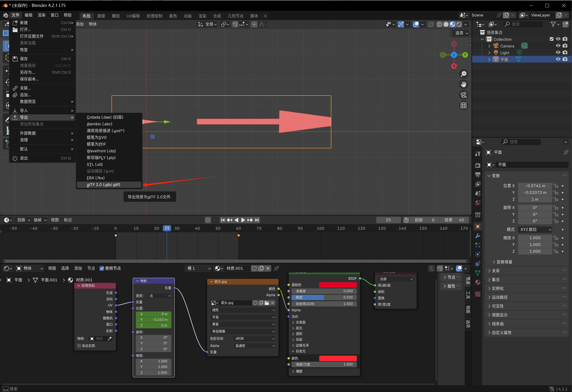Click the 基础色 red color swatch
Image resolution: width=572 pixels, height=392 pixels.
pyautogui.click(x=338, y=285)
